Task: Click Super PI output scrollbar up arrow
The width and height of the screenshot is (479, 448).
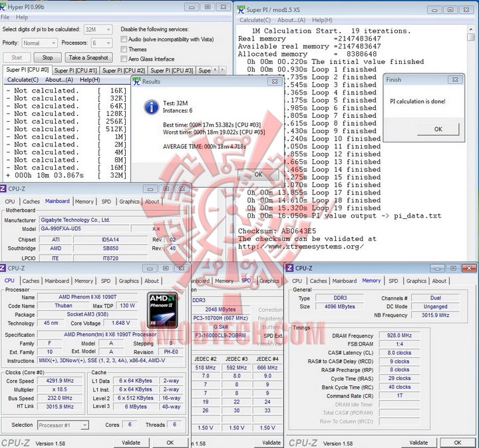Action: [x=471, y=29]
